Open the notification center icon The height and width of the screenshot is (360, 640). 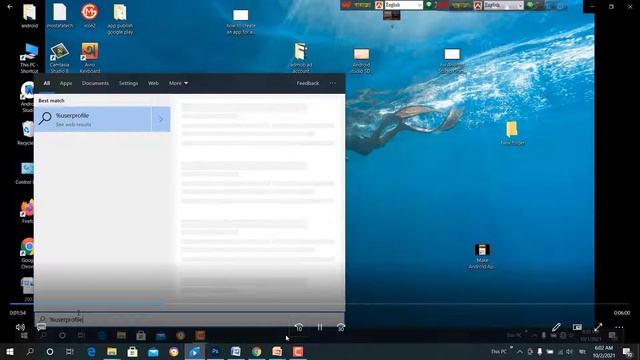tap(627, 351)
